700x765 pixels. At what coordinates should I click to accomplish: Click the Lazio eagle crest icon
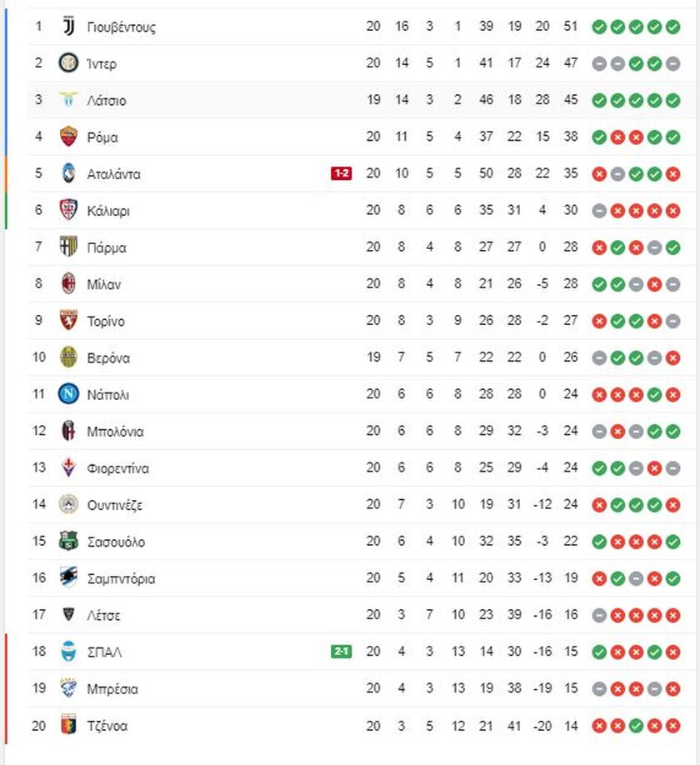(68, 99)
